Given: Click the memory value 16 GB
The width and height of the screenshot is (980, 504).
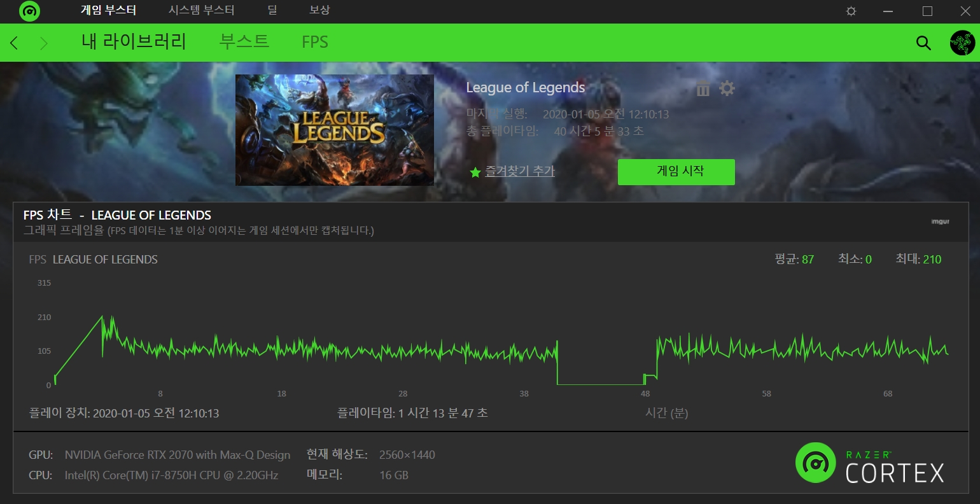Looking at the screenshot, I should pyautogui.click(x=394, y=475).
